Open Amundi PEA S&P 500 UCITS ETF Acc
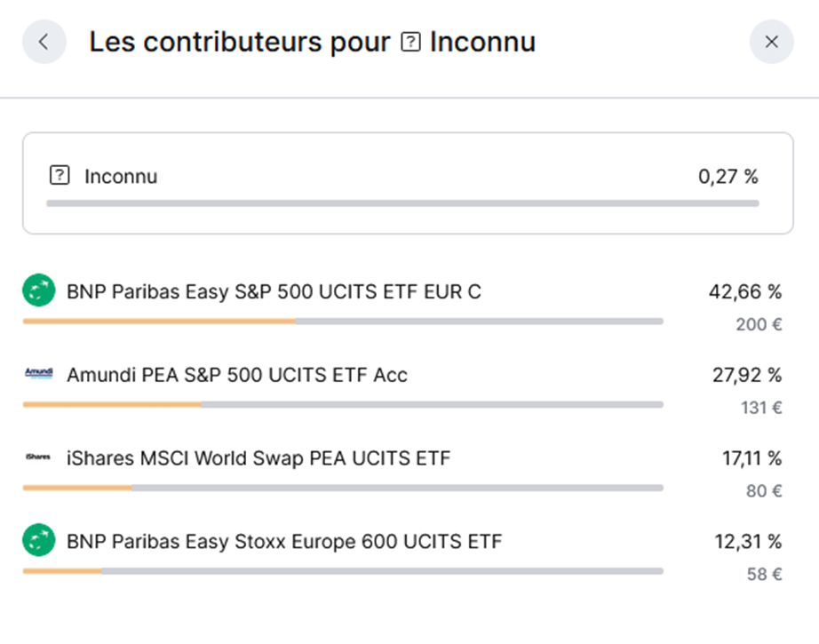The image size is (819, 644). coord(237,375)
